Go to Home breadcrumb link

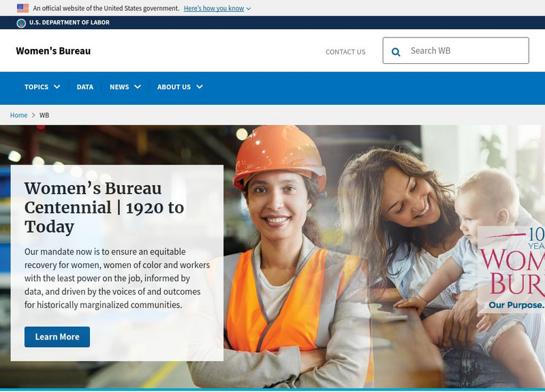coord(19,115)
